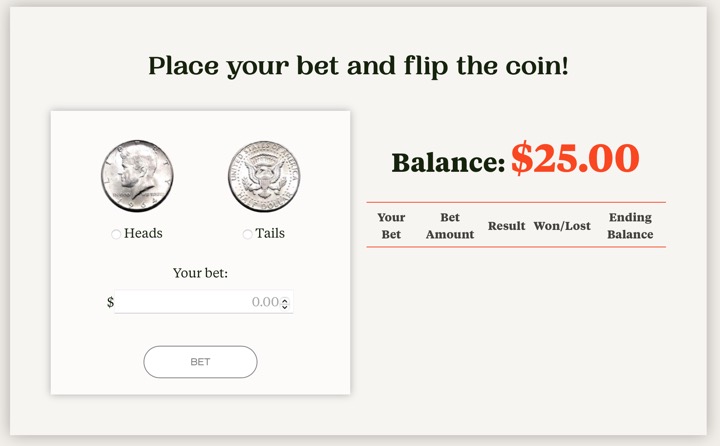Click the Ending Balance column header
Screen dimensions: 720x446
[x=630, y=226]
